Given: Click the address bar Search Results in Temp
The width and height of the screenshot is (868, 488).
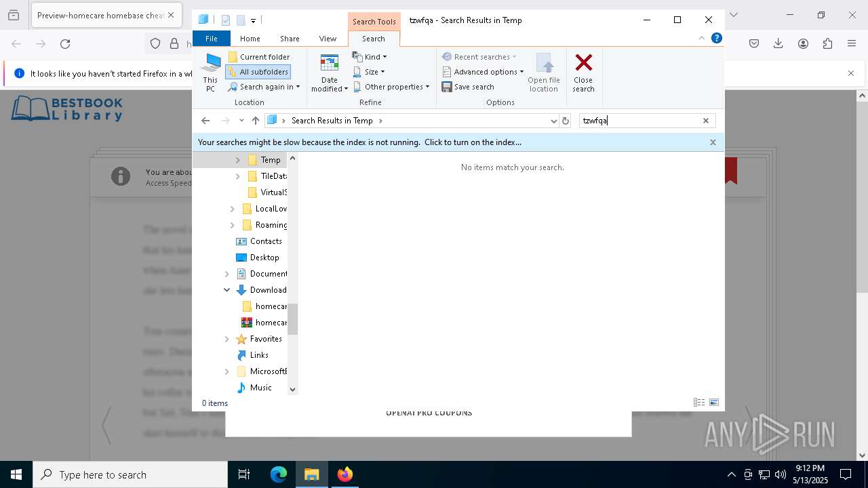Looking at the screenshot, I should coord(332,121).
